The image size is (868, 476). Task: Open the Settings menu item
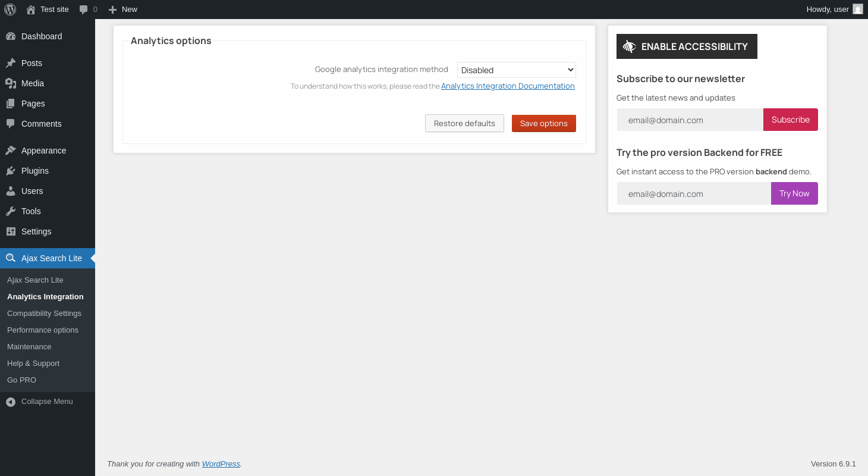click(x=48, y=231)
